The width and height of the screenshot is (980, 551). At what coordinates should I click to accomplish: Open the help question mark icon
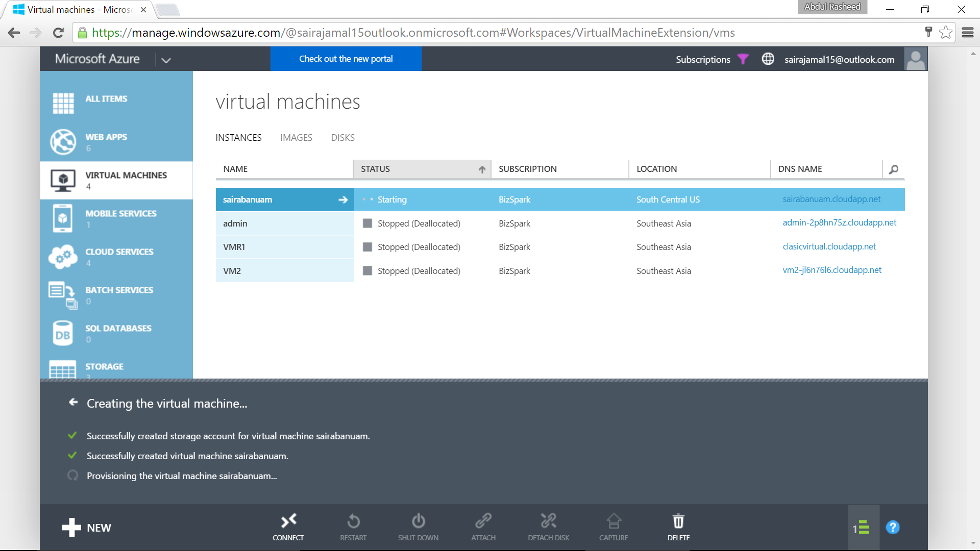coord(893,527)
